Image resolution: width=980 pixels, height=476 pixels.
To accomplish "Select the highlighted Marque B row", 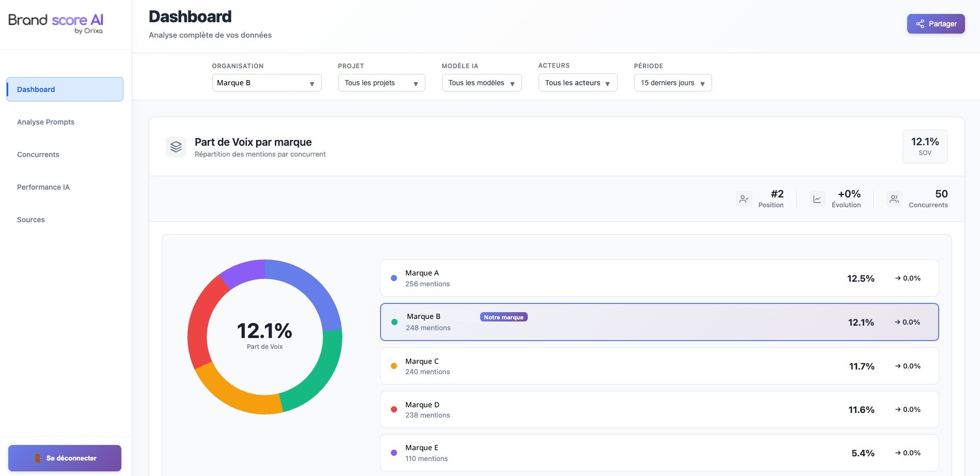I will [659, 322].
